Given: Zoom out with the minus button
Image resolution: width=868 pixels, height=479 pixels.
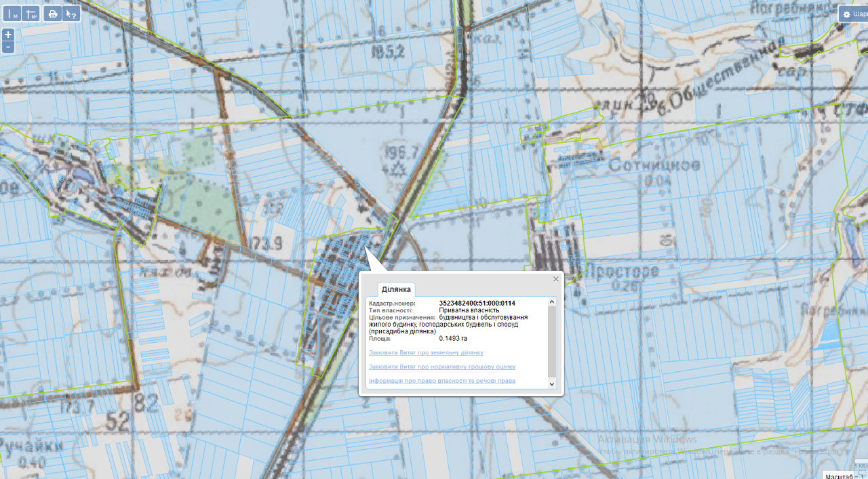Looking at the screenshot, I should [x=7, y=47].
